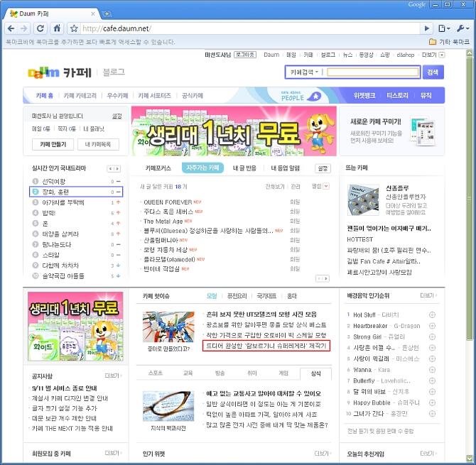Open The Metal Age cafe link
476x465 pixels.
click(x=163, y=221)
